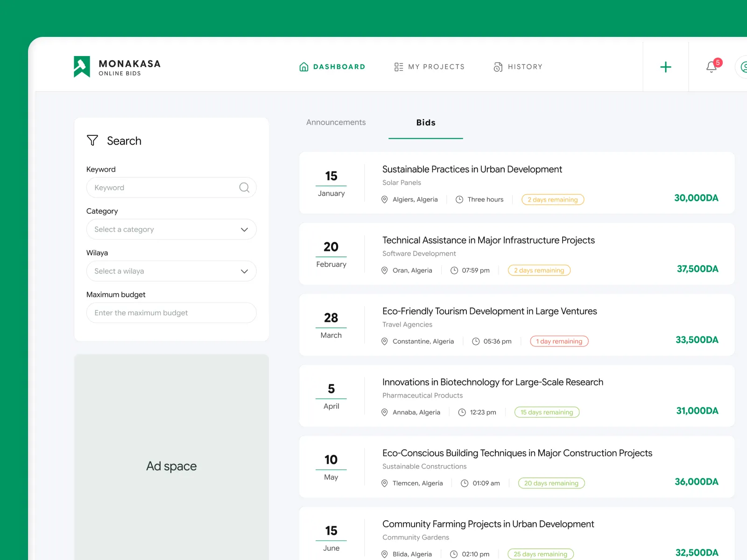Open notifications bell with 5 badge
This screenshot has height=560, width=747.
[x=712, y=67]
